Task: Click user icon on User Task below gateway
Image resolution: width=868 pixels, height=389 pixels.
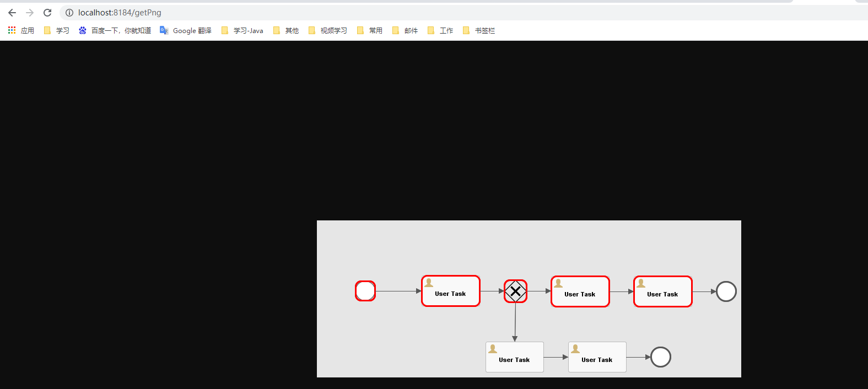Action: pyautogui.click(x=493, y=349)
